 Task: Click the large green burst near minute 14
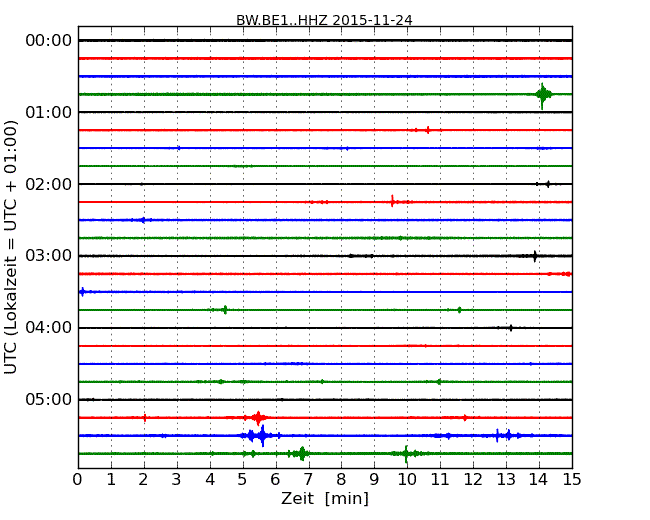(543, 95)
